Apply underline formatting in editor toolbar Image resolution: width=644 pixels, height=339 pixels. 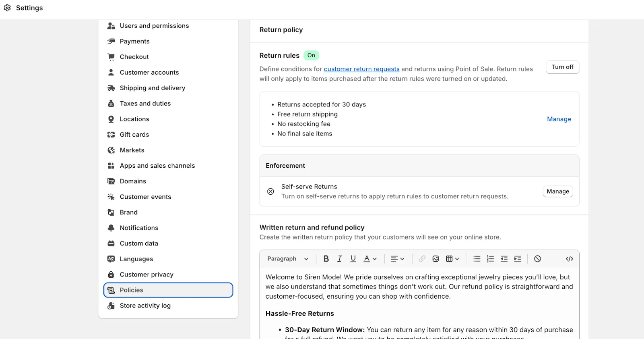pyautogui.click(x=353, y=259)
